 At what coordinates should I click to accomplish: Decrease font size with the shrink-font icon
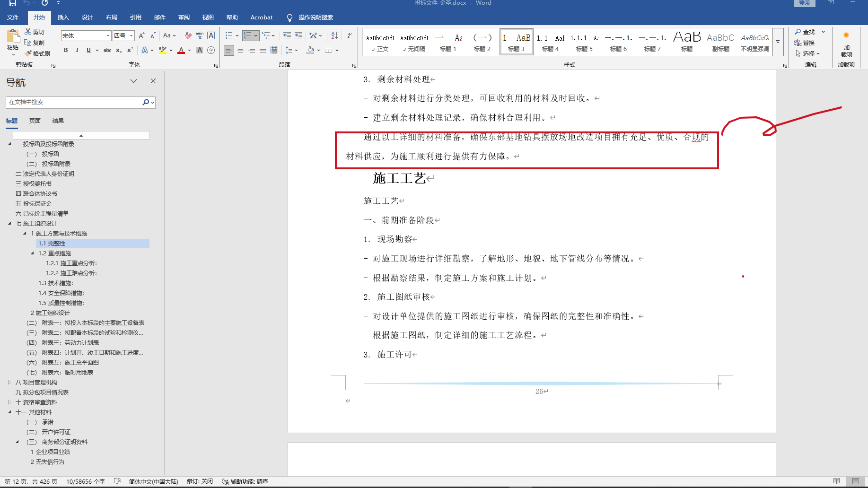pos(153,35)
